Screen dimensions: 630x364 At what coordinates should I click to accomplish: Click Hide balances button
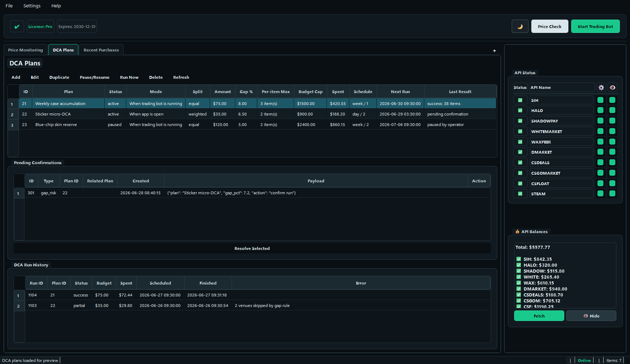click(591, 316)
